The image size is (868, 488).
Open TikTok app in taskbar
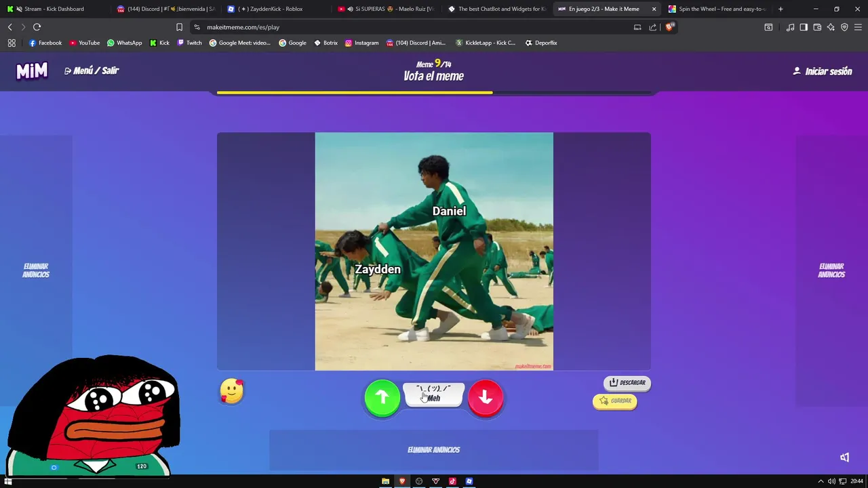click(452, 481)
